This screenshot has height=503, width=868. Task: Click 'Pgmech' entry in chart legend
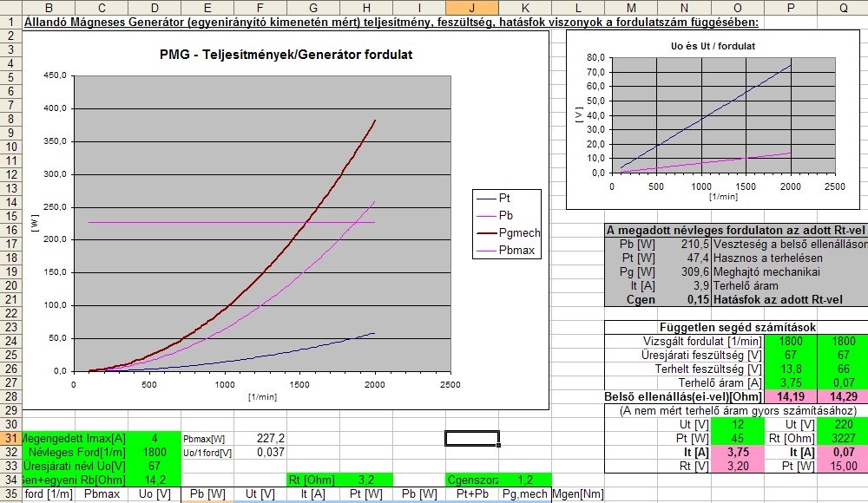(x=519, y=233)
